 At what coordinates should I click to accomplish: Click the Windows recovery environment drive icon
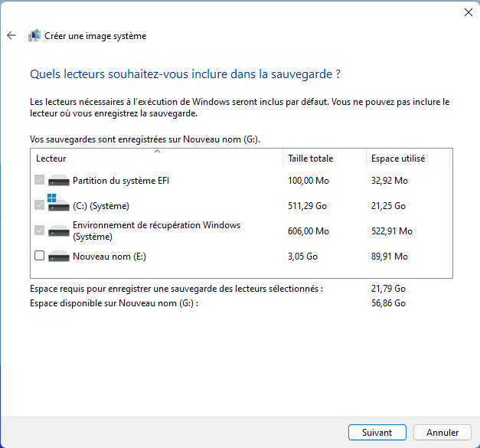tap(59, 231)
